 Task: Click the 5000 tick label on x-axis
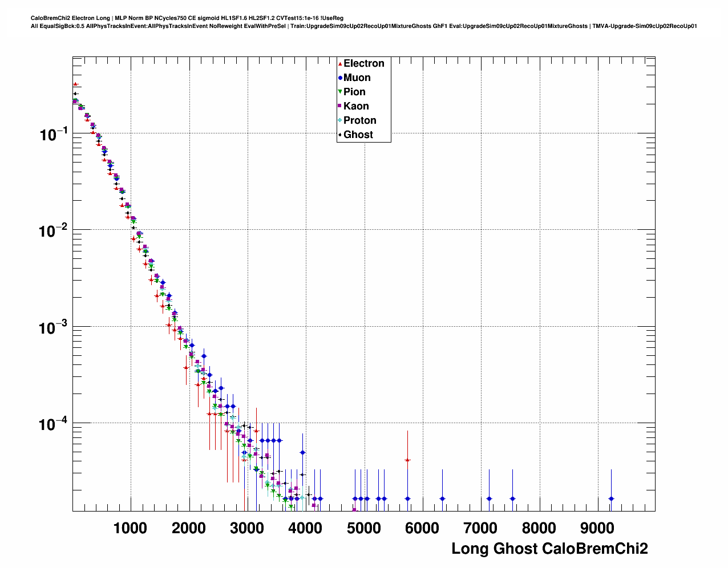363,528
